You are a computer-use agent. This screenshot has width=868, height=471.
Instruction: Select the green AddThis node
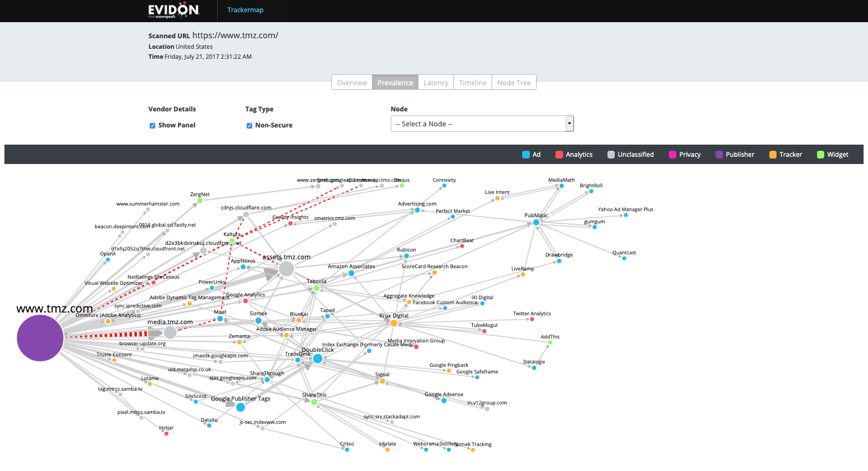coord(550,342)
